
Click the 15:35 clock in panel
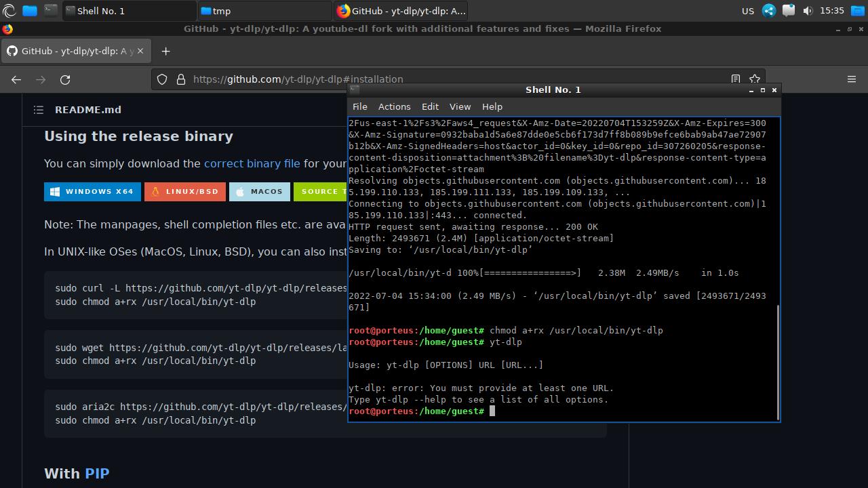[832, 11]
